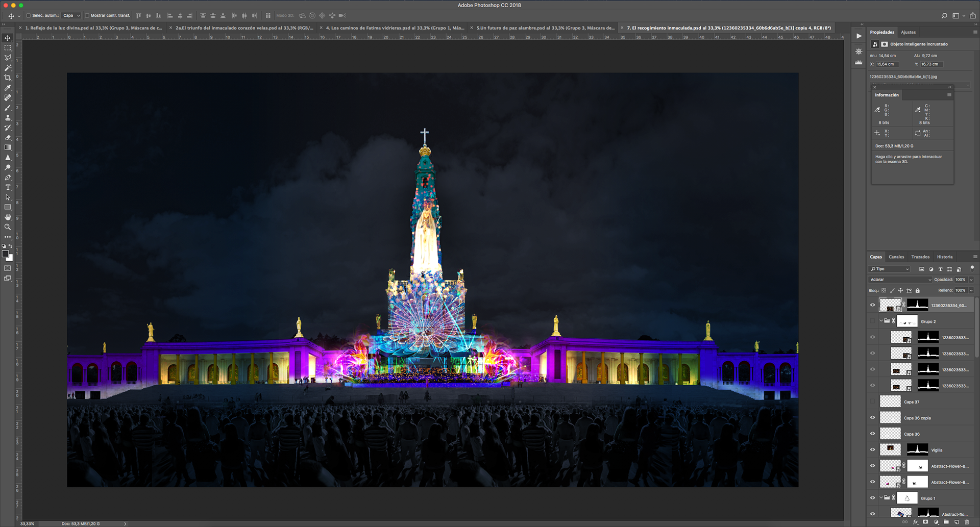
Task: Switch to the Historia tab
Action: coord(944,257)
